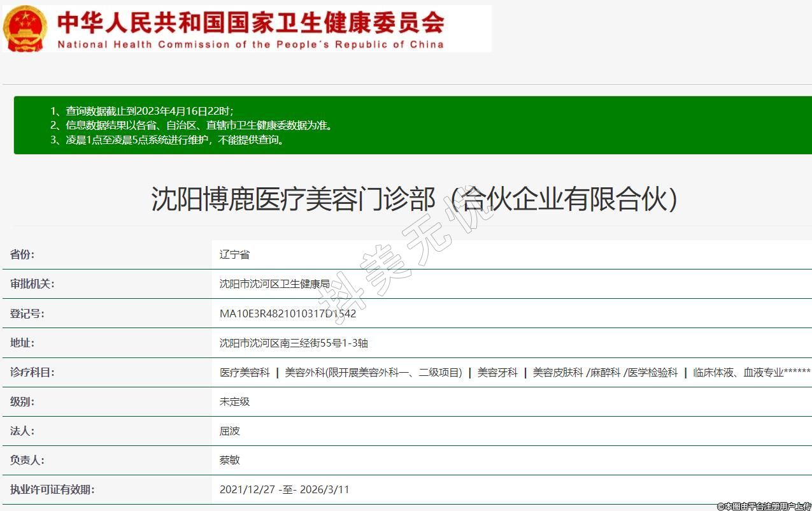Click the approving authority value 沈阳市沈河区卫生健康局
The width and height of the screenshot is (812, 511).
274,284
